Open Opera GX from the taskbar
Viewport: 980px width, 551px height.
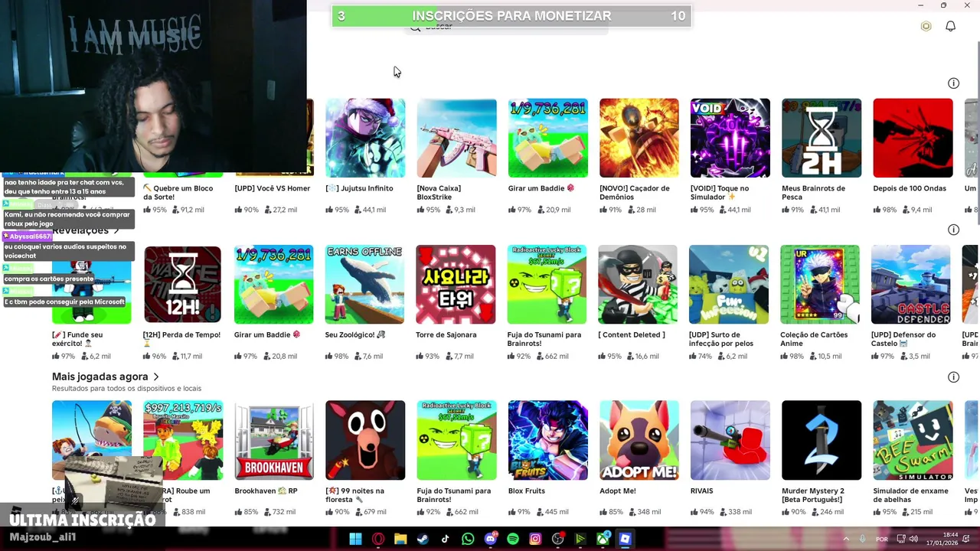[378, 540]
